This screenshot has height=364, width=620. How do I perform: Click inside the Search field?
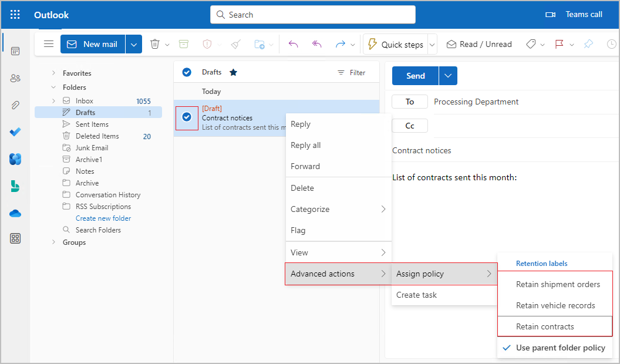[x=312, y=15]
